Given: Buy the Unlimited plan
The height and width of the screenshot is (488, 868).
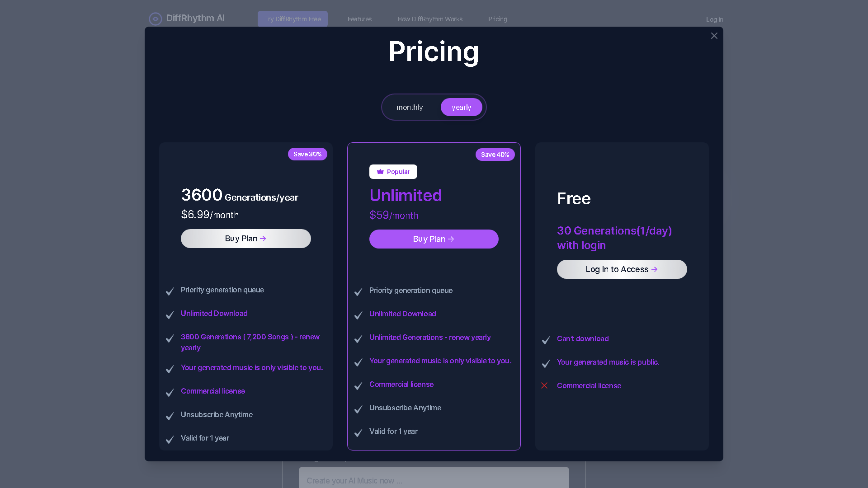Looking at the screenshot, I should 434,239.
